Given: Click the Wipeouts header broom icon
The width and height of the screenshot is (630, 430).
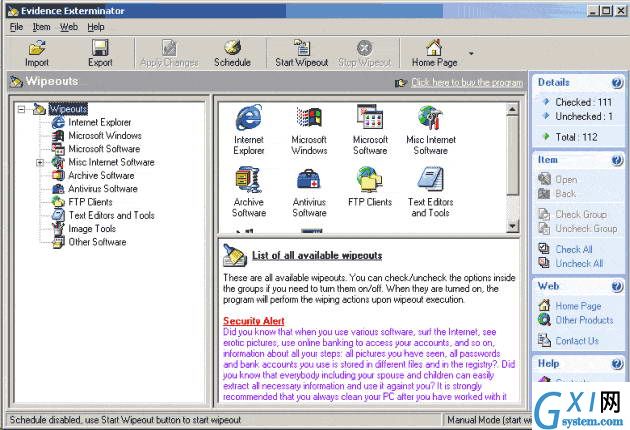Looking at the screenshot, I should [16, 81].
